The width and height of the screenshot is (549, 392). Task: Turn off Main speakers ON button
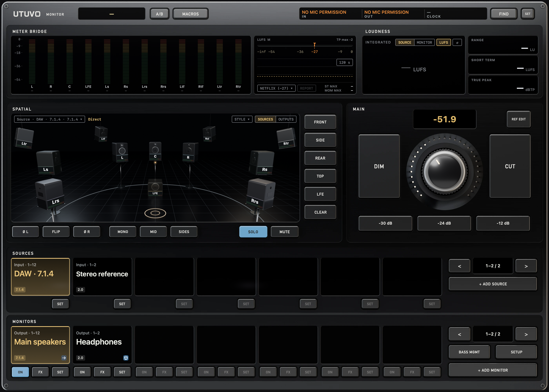point(21,372)
